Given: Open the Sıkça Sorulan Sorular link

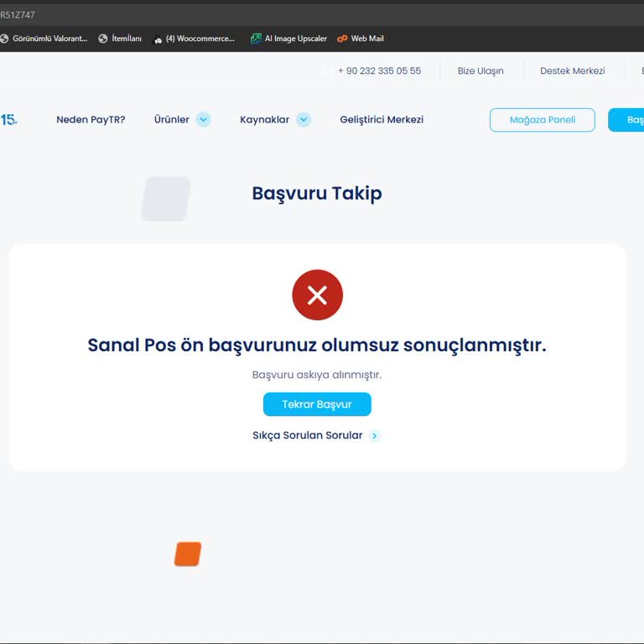Looking at the screenshot, I should (x=308, y=435).
